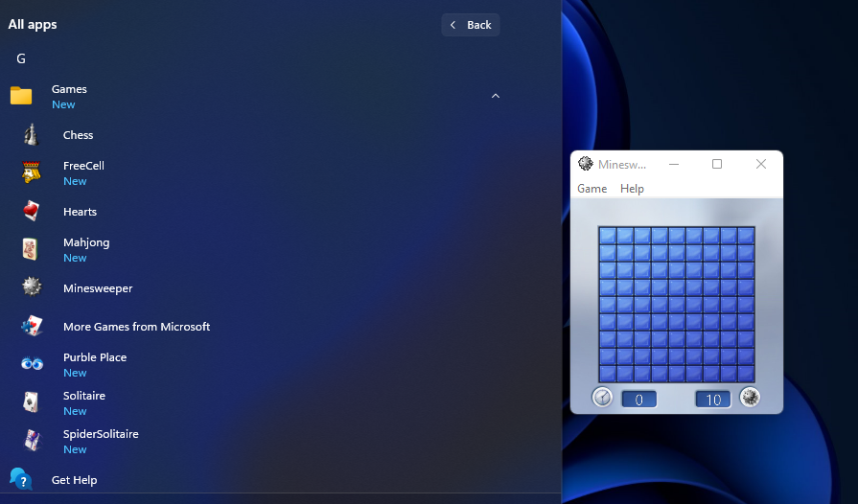
Task: Maximize the Minesweeper window
Action: (x=717, y=164)
